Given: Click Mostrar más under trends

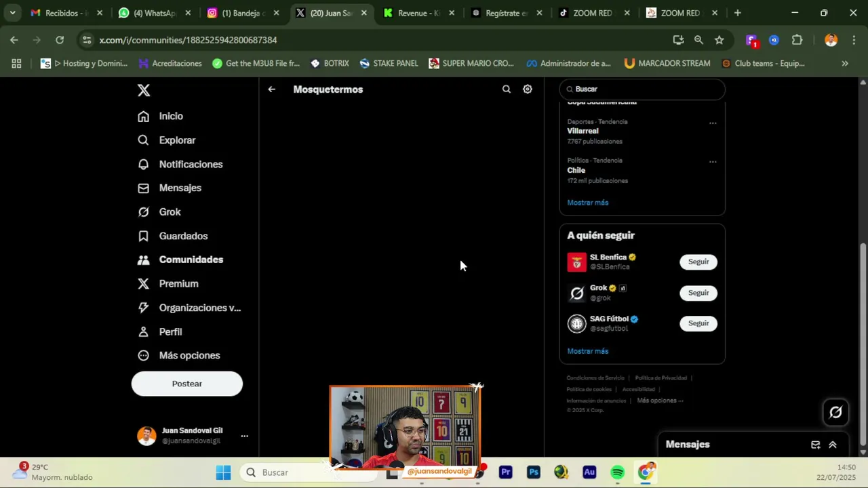Looking at the screenshot, I should pos(587,203).
